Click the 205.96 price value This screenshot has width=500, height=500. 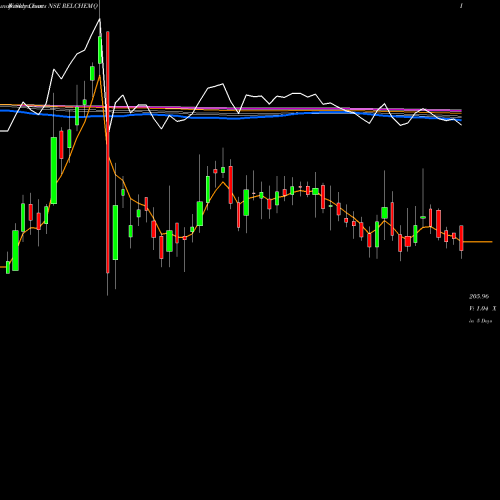[x=479, y=296]
